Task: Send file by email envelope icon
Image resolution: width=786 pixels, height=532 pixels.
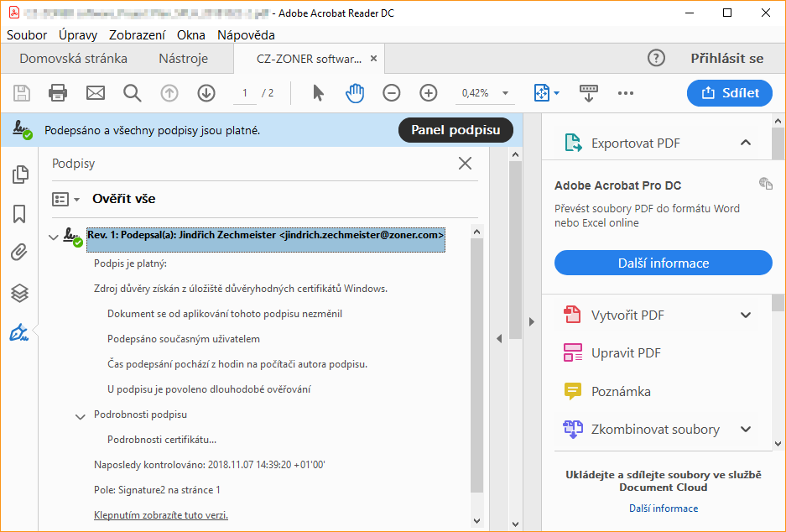Action: pyautogui.click(x=96, y=93)
